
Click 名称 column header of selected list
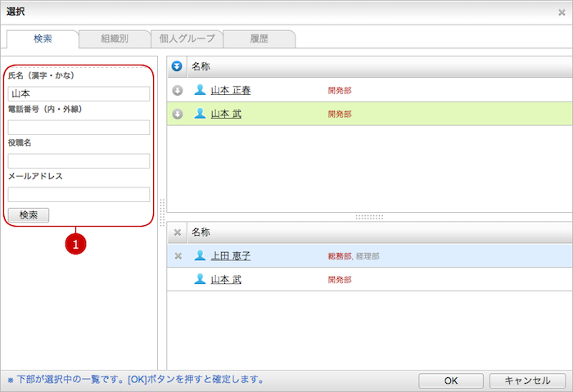[201, 232]
